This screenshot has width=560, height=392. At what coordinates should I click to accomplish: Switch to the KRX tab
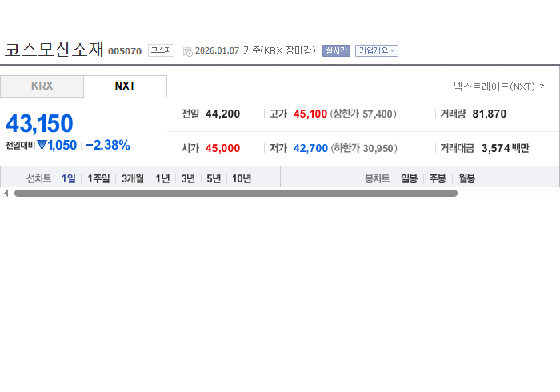42,86
